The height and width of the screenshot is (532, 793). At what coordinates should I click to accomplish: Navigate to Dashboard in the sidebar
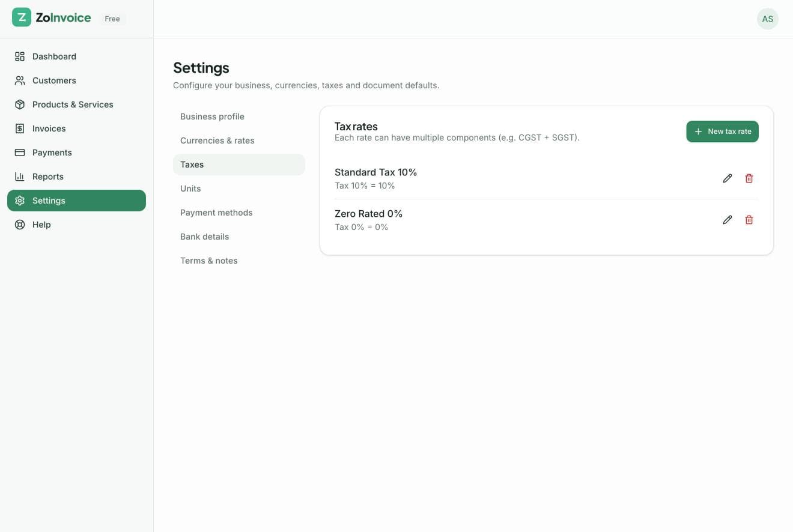tap(54, 56)
